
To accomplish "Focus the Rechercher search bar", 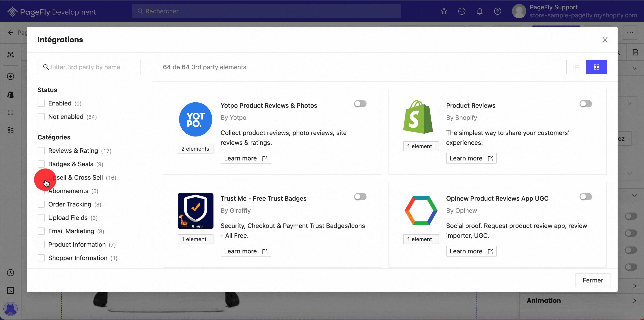I will tap(266, 11).
